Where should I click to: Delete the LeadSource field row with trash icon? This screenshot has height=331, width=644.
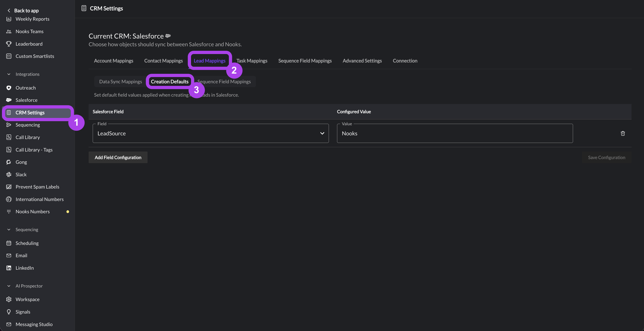tap(623, 133)
